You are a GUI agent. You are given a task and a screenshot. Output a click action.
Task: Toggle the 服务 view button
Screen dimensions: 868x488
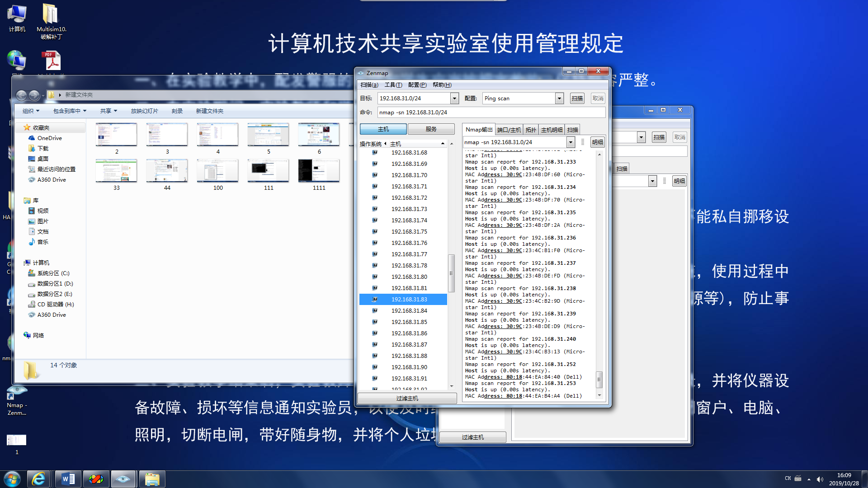pyautogui.click(x=431, y=129)
